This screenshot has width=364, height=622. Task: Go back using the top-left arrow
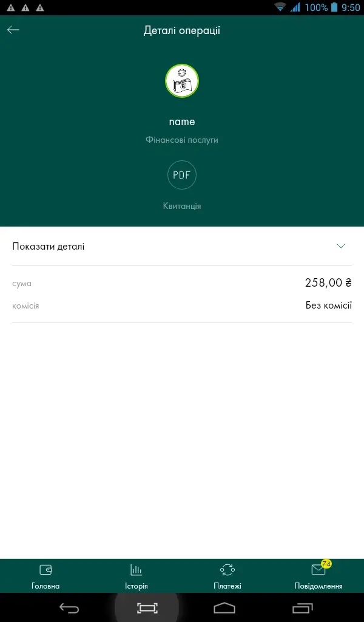(13, 30)
